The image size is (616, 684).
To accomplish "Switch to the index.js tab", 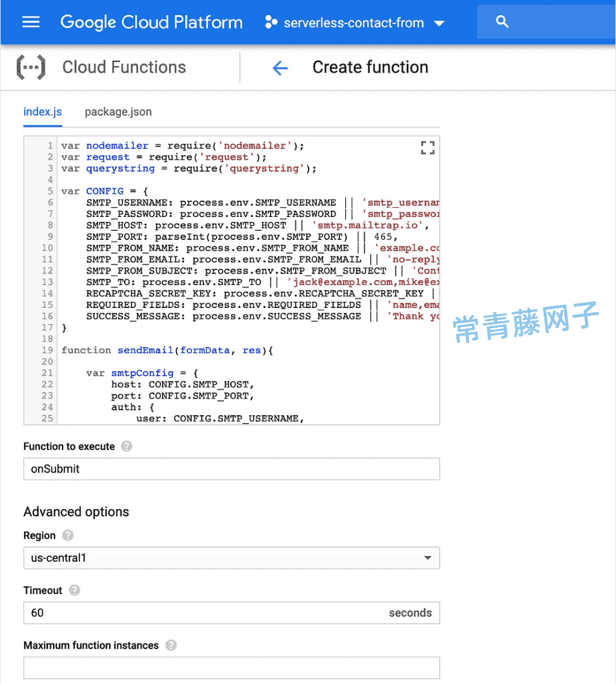I will tap(43, 112).
